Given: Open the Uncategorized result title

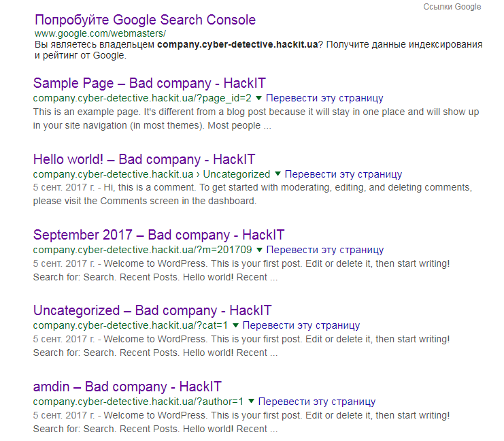Looking at the screenshot, I should tap(152, 311).
